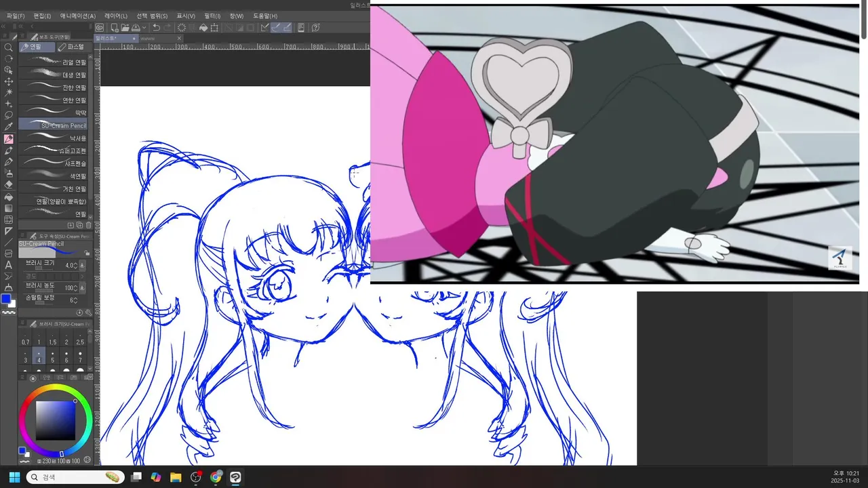Open the 편집(E) menu
Image resolution: width=868 pixels, height=488 pixels.
tap(42, 16)
